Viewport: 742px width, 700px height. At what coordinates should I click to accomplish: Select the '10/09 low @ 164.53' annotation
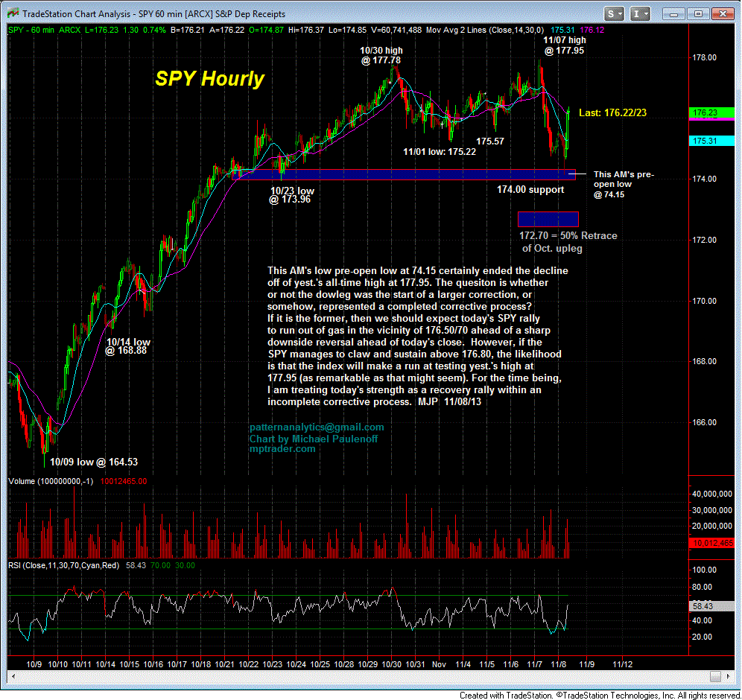(94, 462)
